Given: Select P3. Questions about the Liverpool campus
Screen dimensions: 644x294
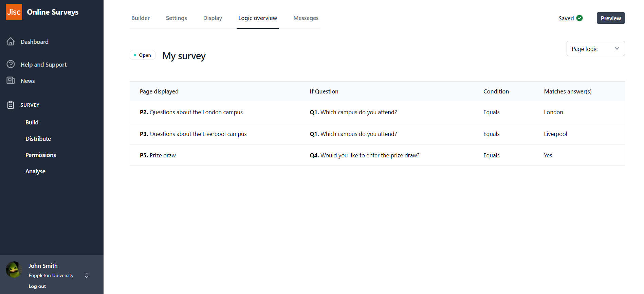Looking at the screenshot, I should pos(193,134).
